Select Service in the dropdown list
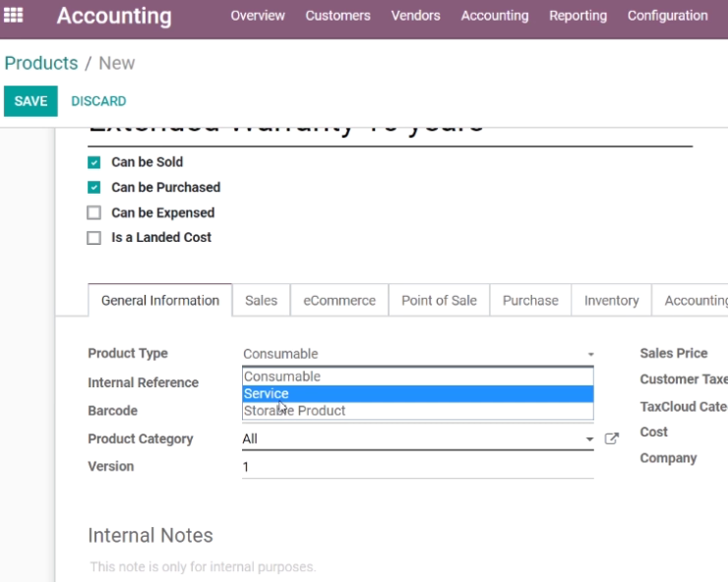The height and width of the screenshot is (582, 728). (x=418, y=393)
